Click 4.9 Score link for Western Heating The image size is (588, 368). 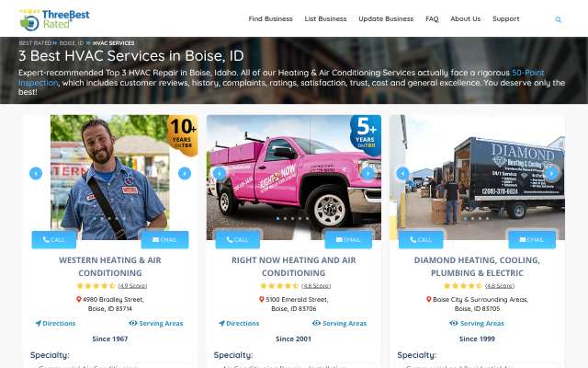point(132,286)
